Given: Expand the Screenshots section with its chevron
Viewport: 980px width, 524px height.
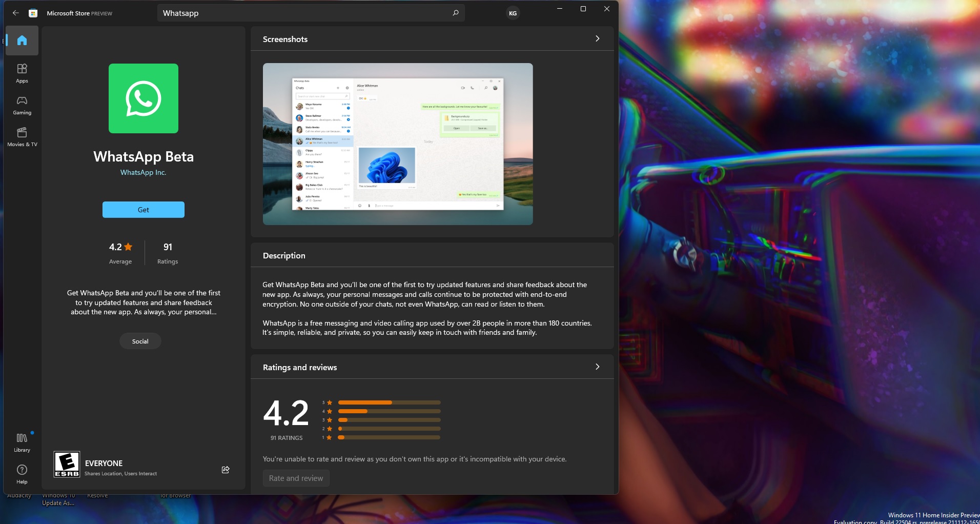Looking at the screenshot, I should pos(597,39).
